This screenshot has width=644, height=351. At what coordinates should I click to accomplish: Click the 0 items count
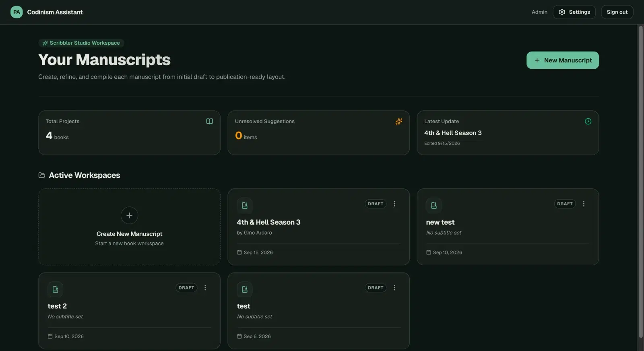[246, 136]
